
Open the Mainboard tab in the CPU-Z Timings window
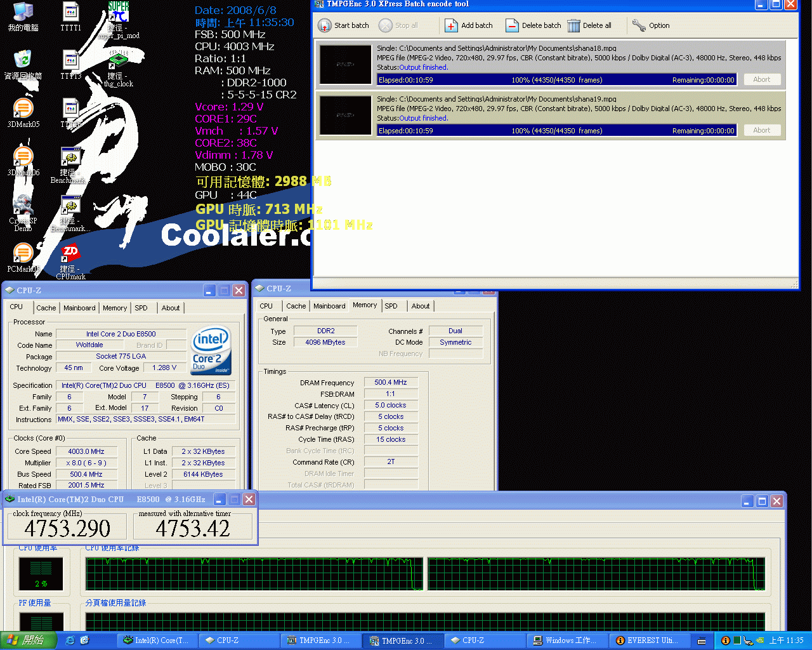tap(329, 306)
